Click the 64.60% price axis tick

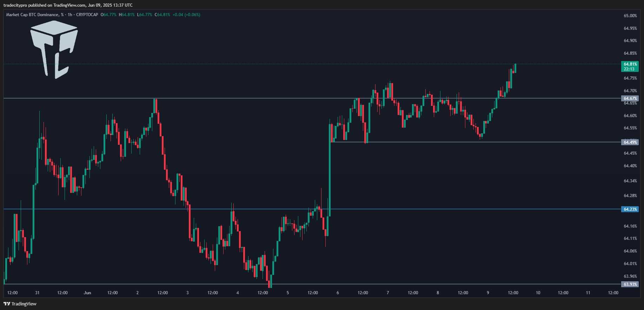pos(630,116)
